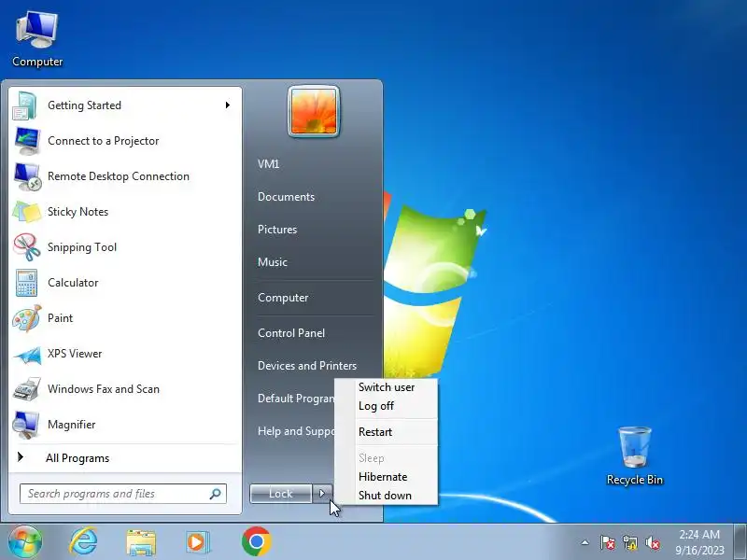
Task: Click the network status tray icon
Action: (629, 542)
